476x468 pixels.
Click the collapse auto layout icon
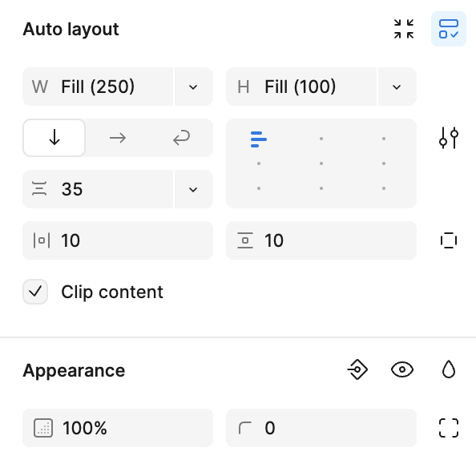(404, 29)
